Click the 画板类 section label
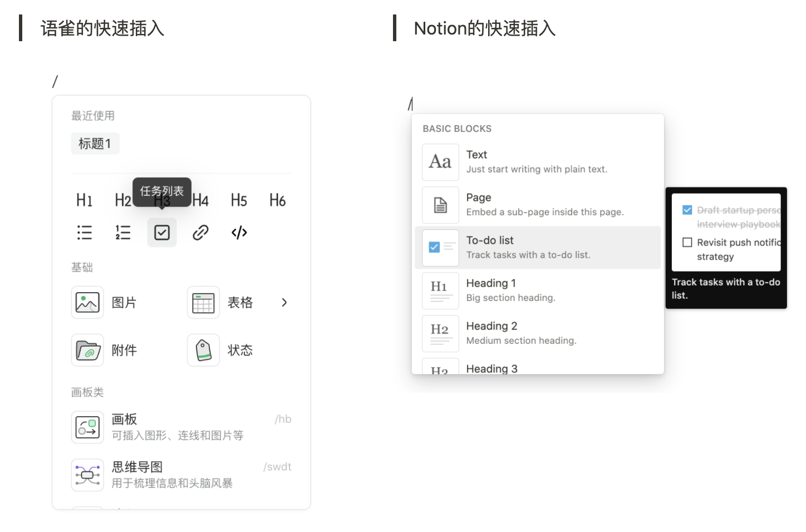Image resolution: width=806 pixels, height=532 pixels. pos(87,392)
